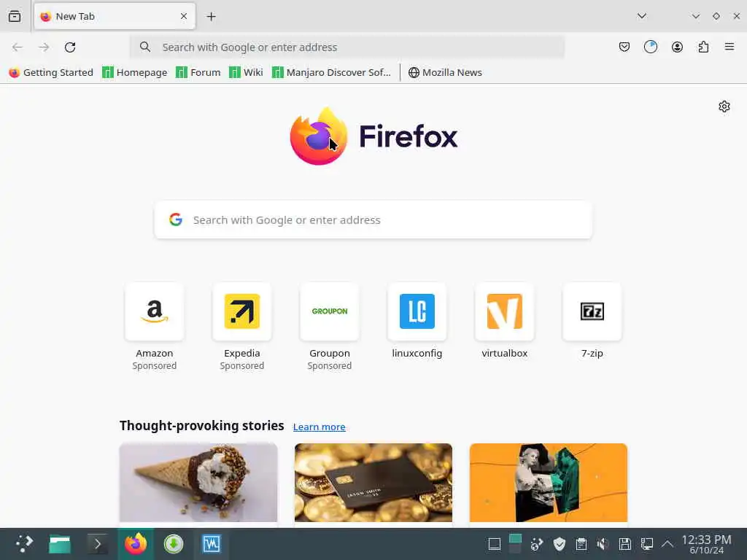
Task: Open the shield security tray icon
Action: pos(560,544)
